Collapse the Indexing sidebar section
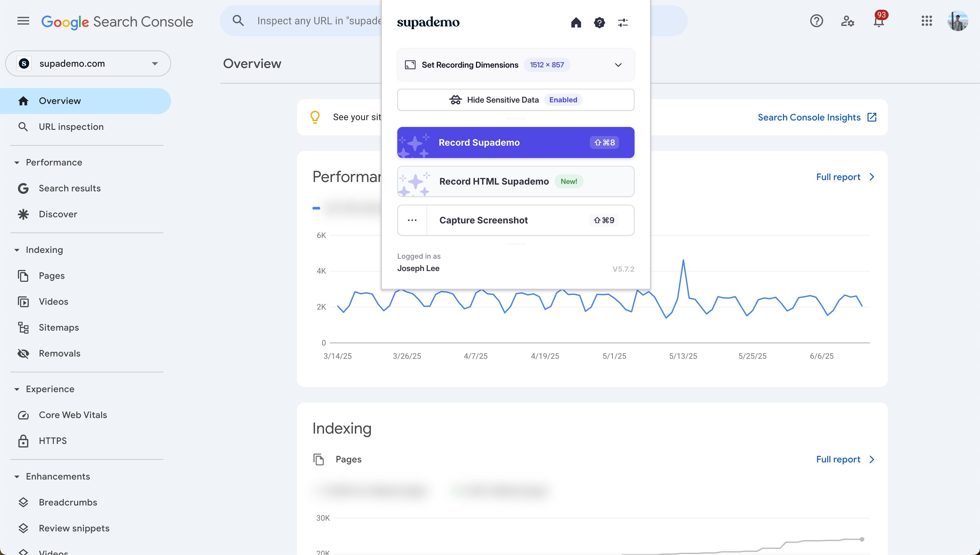Image resolution: width=980 pixels, height=555 pixels. 17,250
